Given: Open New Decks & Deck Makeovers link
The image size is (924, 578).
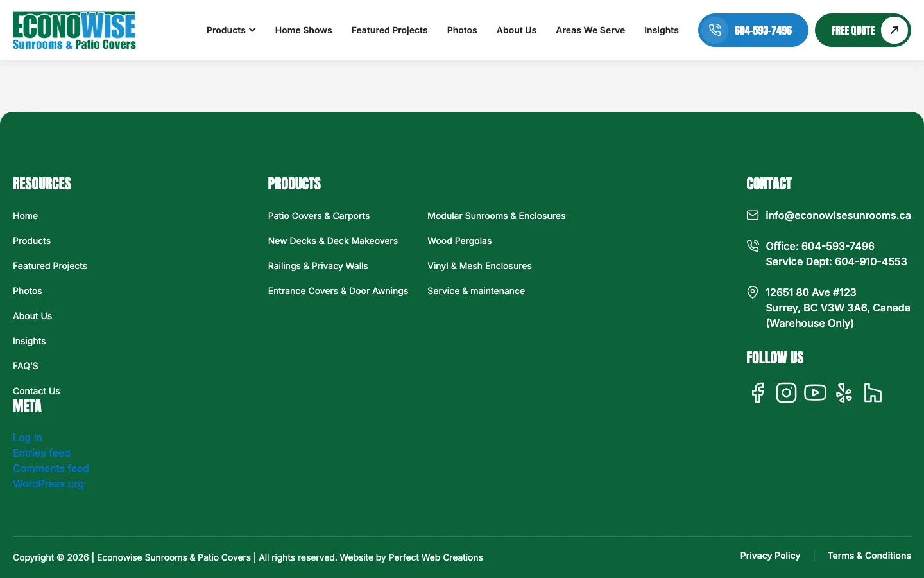Looking at the screenshot, I should (333, 241).
